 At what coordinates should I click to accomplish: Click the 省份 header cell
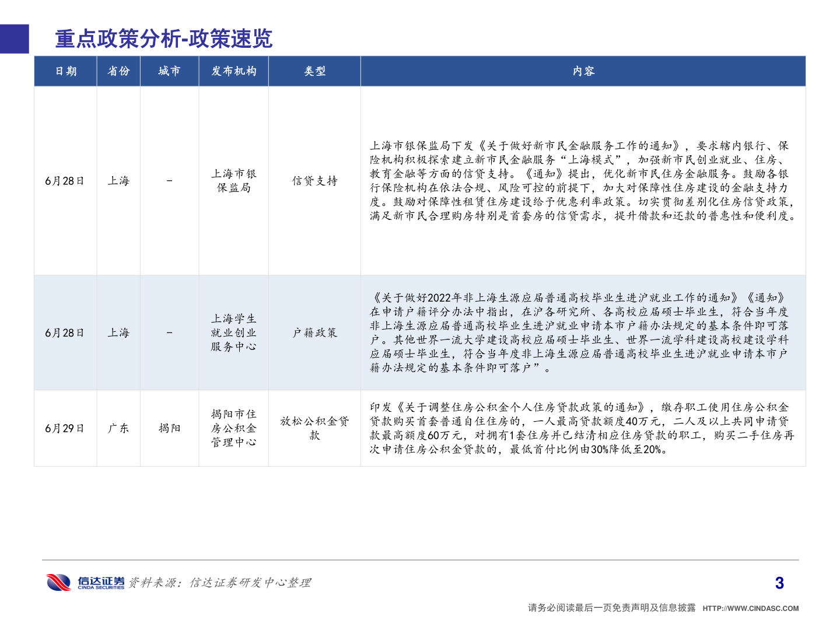click(119, 71)
